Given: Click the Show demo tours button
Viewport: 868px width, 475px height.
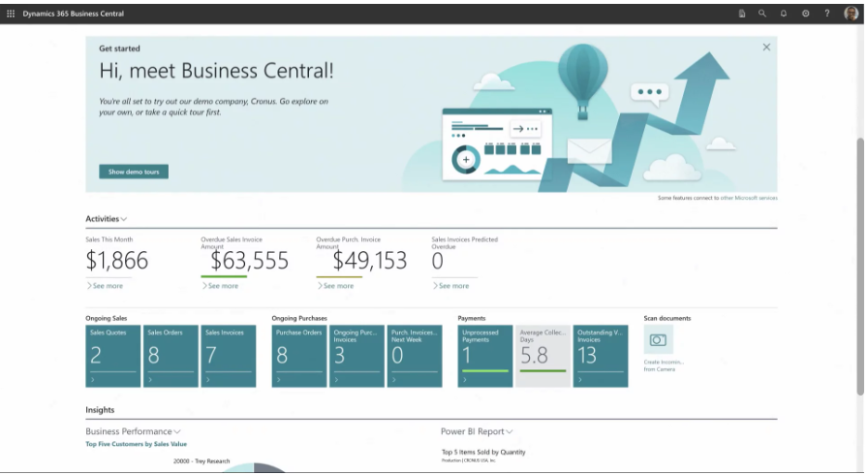Looking at the screenshot, I should [x=134, y=172].
